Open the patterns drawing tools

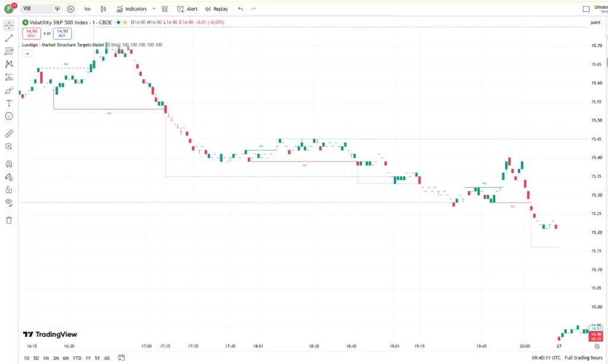(9, 64)
